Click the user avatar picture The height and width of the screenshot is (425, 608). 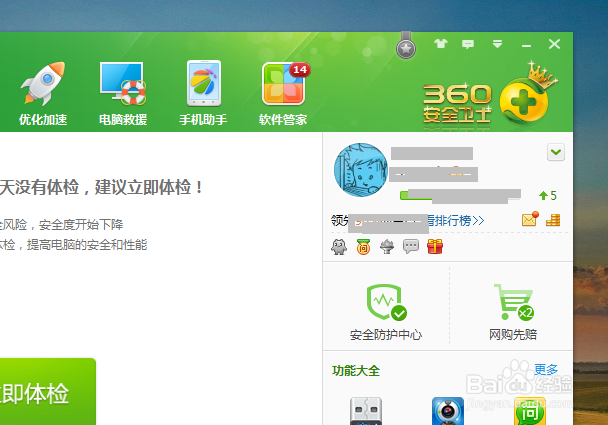361,170
